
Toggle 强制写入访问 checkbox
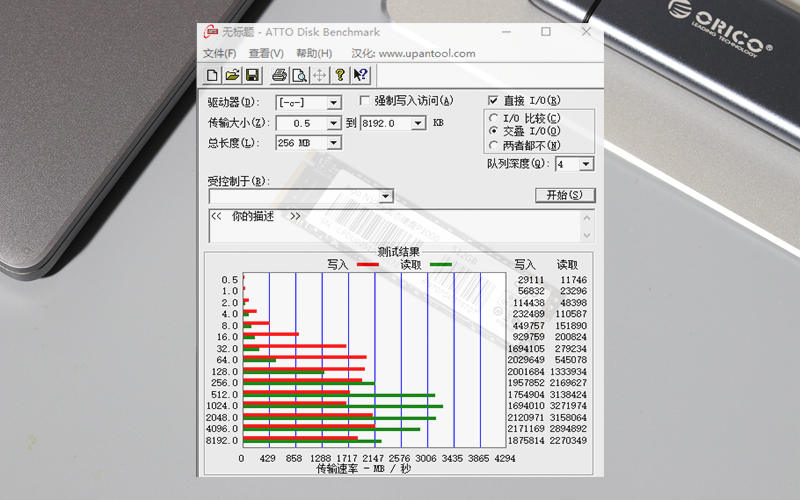coord(364,101)
